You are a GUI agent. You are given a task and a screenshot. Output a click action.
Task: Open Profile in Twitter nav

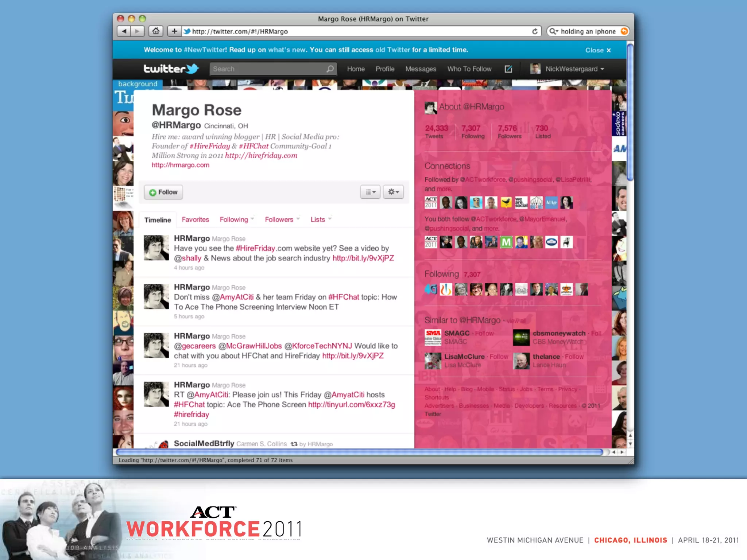385,69
